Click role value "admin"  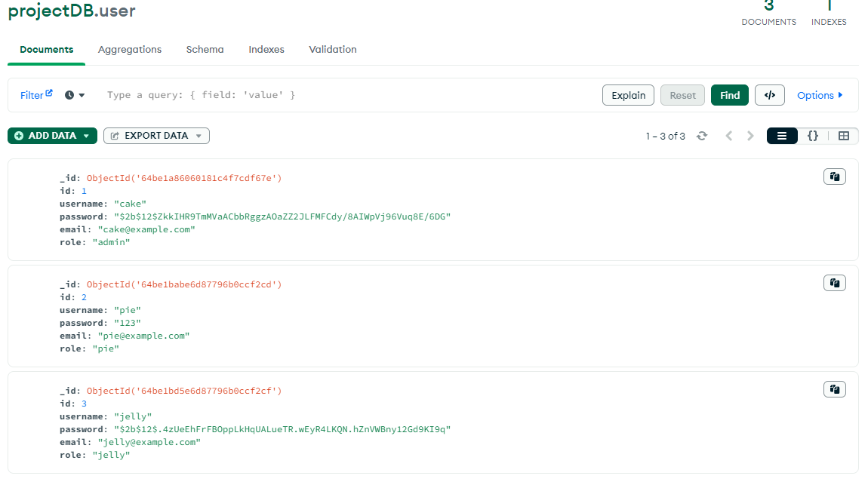[111, 242]
